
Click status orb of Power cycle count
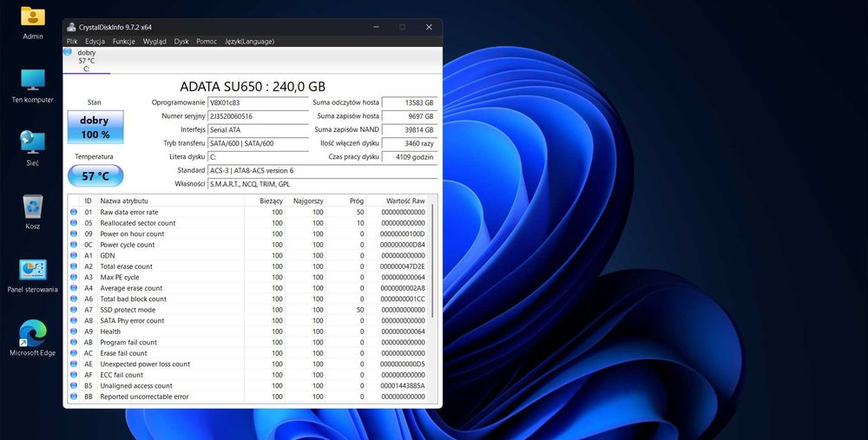pos(74,245)
